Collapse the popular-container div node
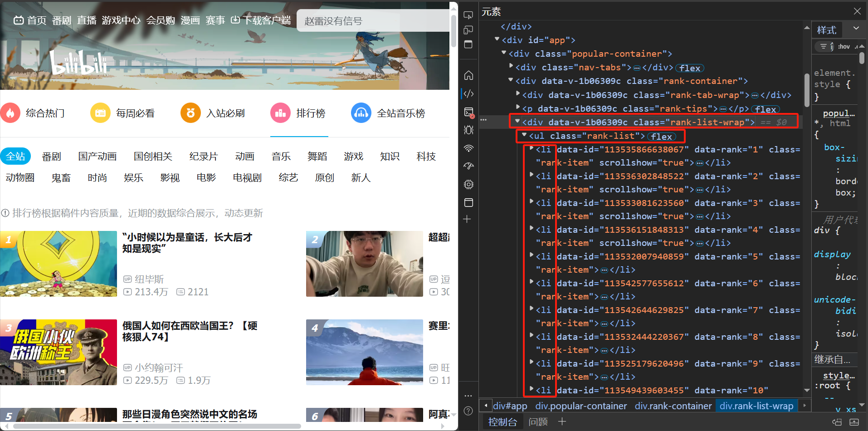 pos(504,53)
